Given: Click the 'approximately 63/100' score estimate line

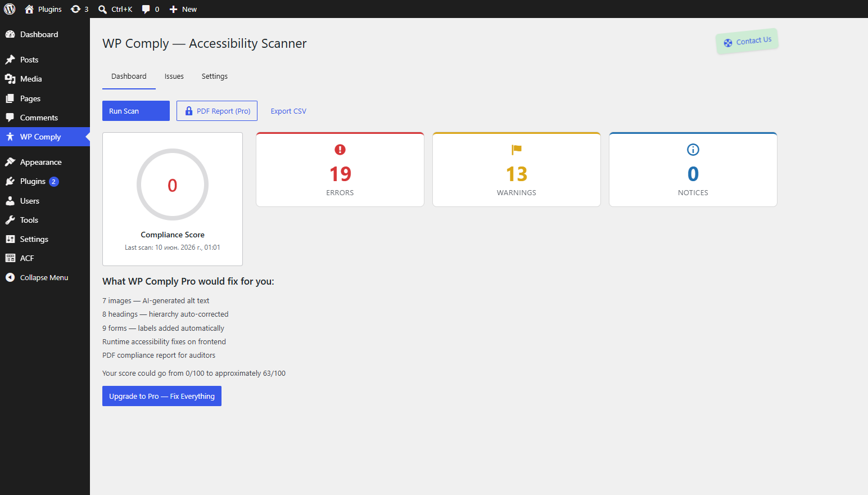Looking at the screenshot, I should (x=194, y=373).
